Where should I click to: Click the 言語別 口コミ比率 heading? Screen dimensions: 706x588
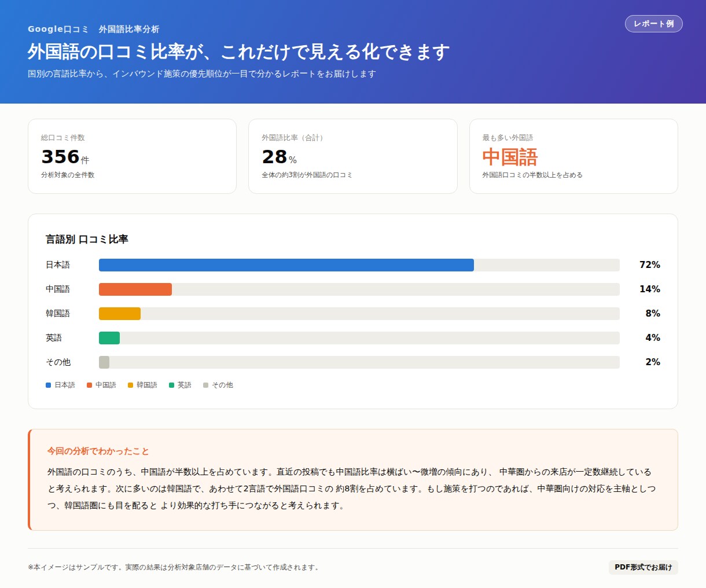click(87, 239)
